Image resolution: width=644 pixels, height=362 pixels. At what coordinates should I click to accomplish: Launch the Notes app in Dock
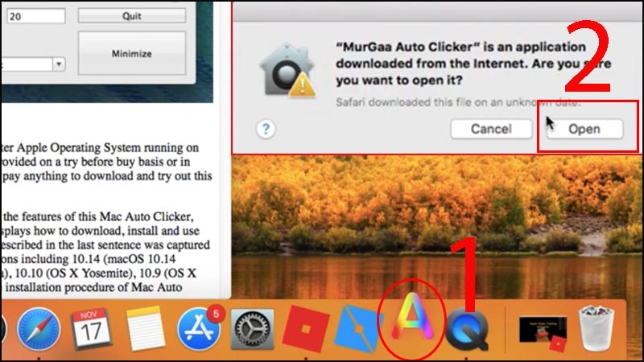pos(145,329)
